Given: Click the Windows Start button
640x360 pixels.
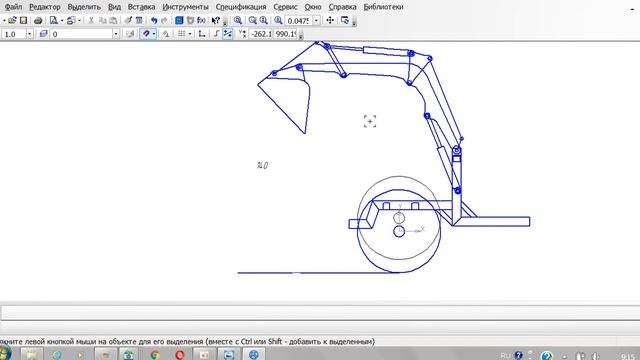Looking at the screenshot, I should tap(5, 353).
